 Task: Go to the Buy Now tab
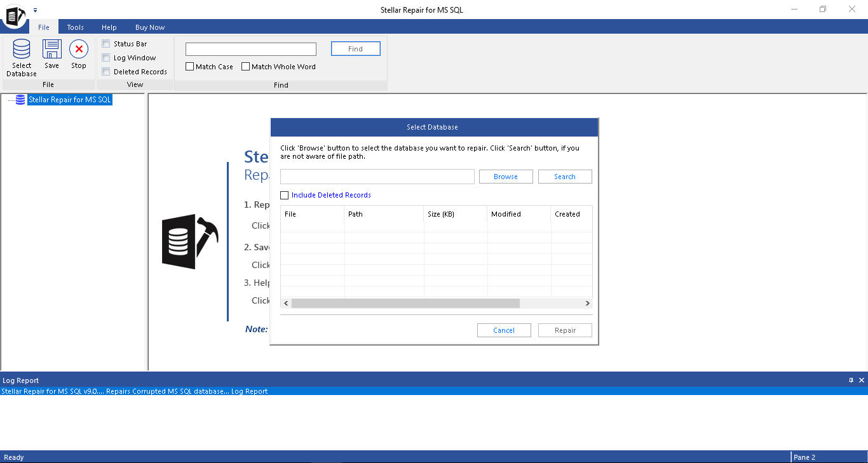click(x=150, y=27)
